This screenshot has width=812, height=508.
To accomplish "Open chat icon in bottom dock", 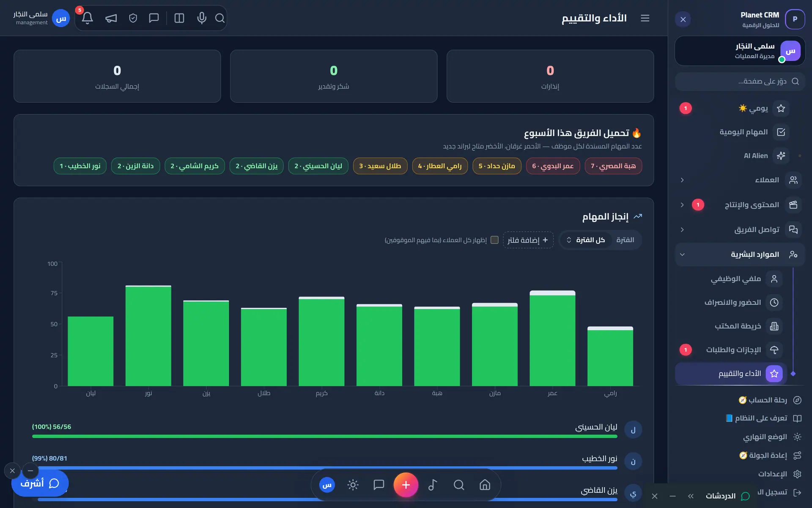I will [x=379, y=485].
